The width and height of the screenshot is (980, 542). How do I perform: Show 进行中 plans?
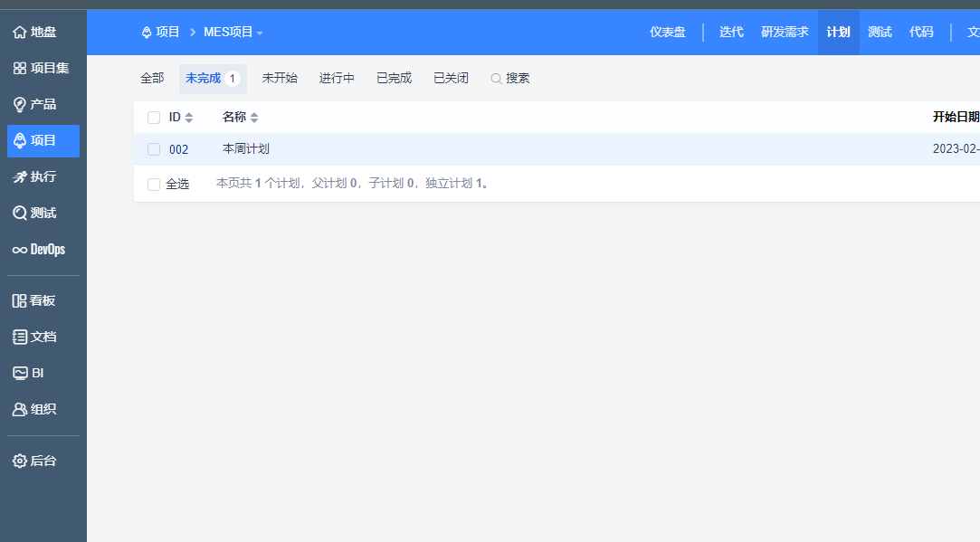point(337,79)
